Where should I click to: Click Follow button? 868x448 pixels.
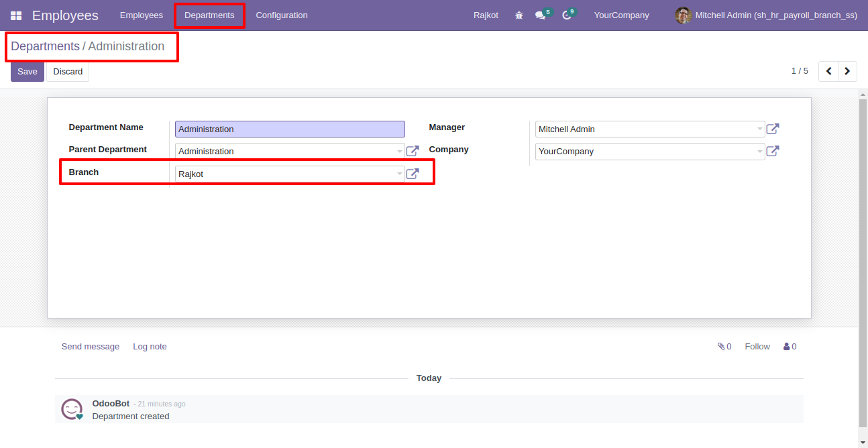pos(757,347)
